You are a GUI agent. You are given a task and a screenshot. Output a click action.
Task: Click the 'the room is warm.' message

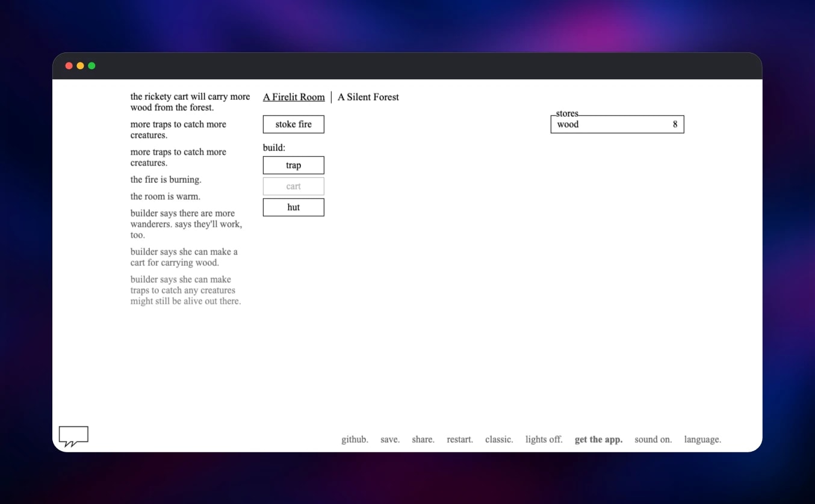pos(166,197)
